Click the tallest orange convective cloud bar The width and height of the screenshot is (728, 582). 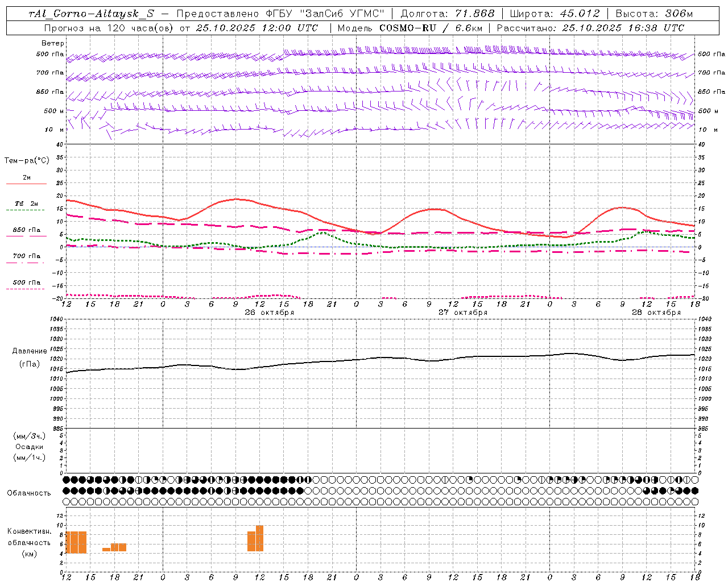pos(259,538)
